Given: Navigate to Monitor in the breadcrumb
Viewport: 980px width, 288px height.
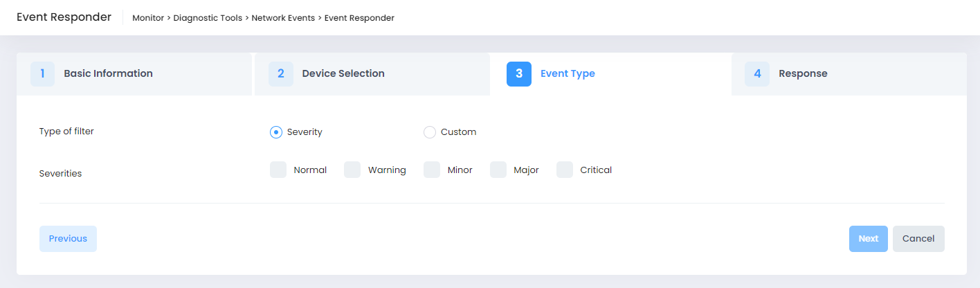Looking at the screenshot, I should tap(149, 18).
